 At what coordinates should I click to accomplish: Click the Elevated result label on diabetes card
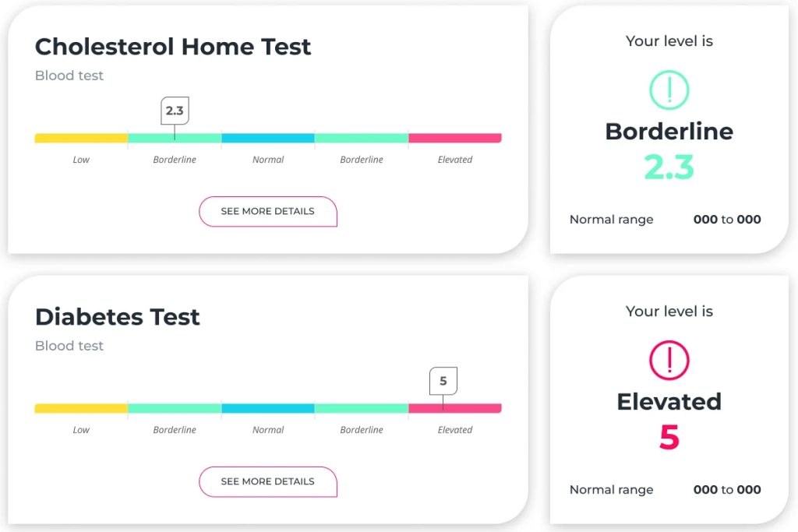click(669, 401)
